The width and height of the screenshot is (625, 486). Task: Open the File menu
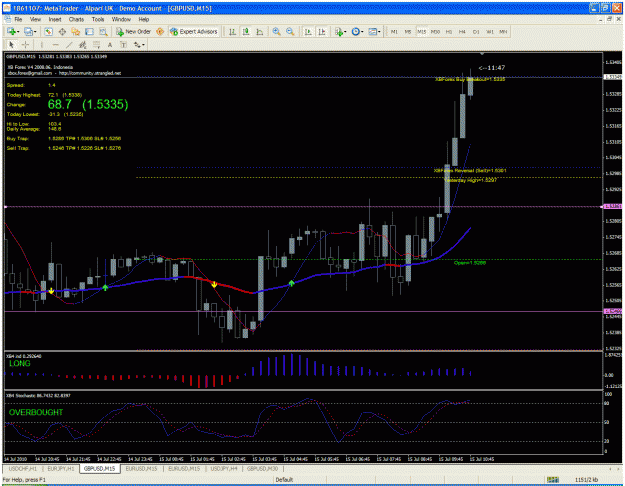click(x=18, y=19)
